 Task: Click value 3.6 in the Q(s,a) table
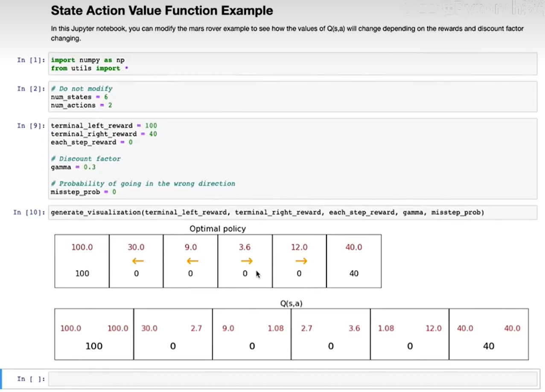(354, 328)
